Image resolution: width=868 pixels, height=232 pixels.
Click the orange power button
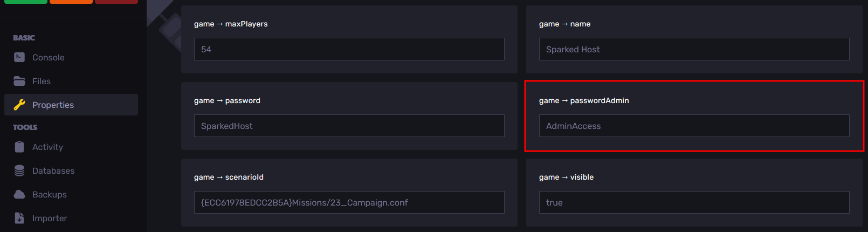71,2
